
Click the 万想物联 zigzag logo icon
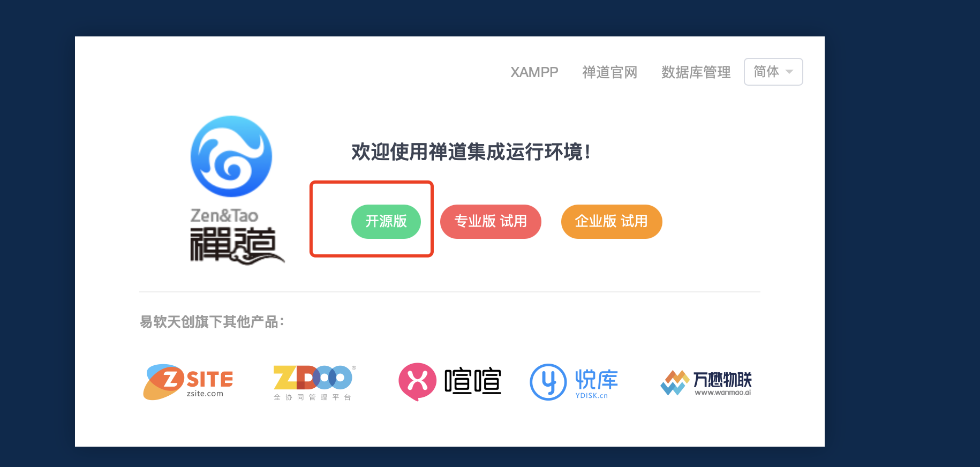click(675, 382)
